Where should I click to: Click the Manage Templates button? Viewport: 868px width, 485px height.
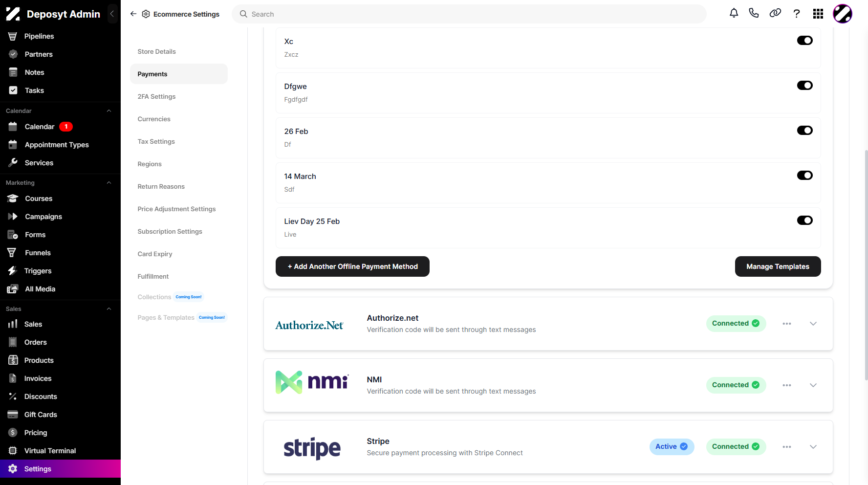[778, 266]
